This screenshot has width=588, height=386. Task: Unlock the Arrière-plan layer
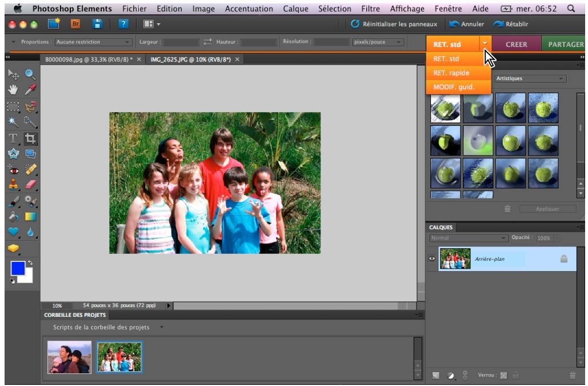click(564, 259)
